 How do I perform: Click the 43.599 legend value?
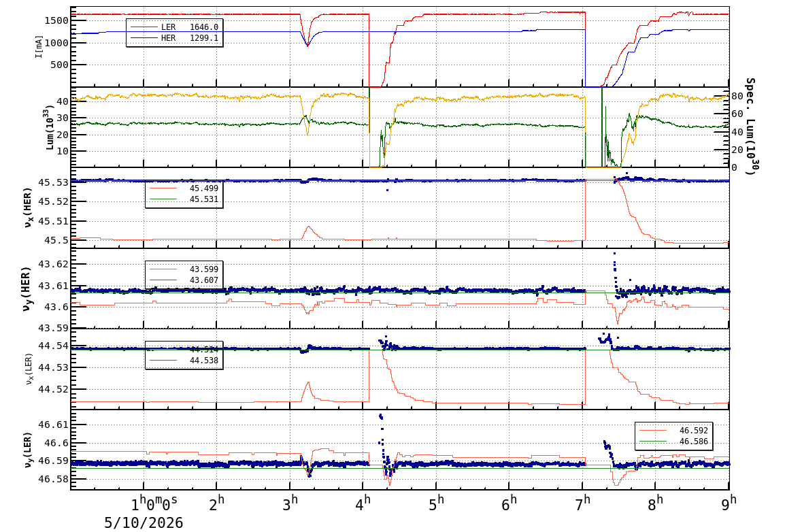pos(204,269)
